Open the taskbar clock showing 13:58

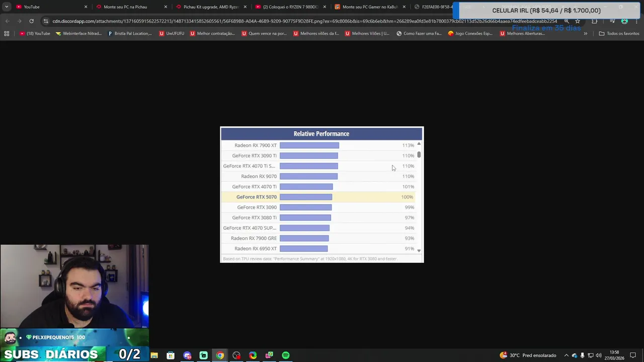click(614, 355)
